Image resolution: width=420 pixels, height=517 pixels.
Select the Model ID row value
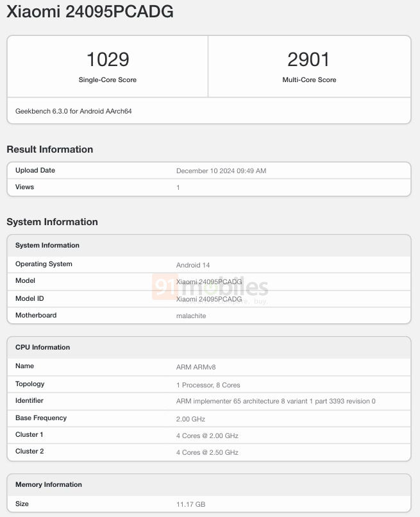(209, 299)
